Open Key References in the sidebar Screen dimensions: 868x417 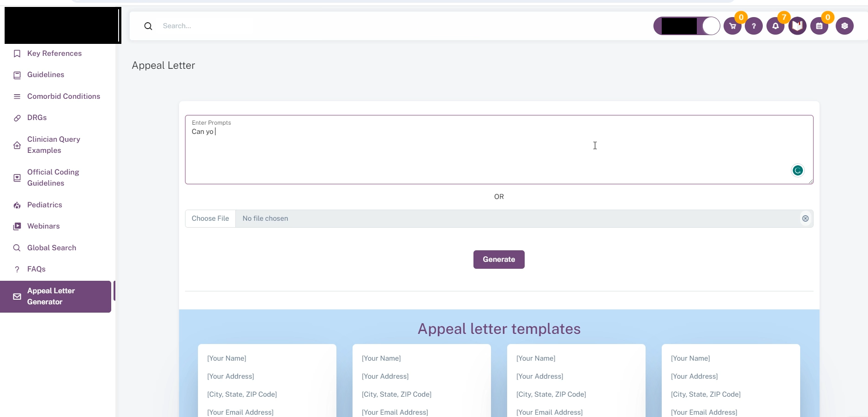pos(54,54)
